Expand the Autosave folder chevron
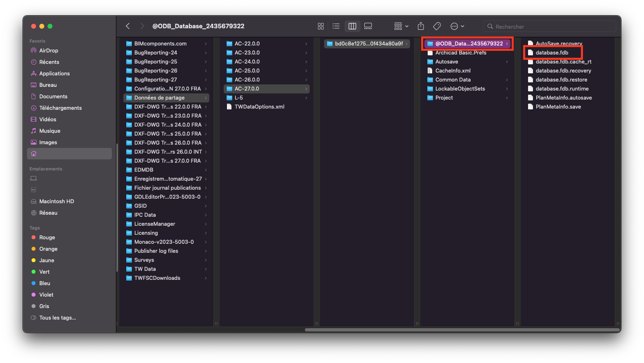Screen dimensions: 644x363 click(507, 61)
